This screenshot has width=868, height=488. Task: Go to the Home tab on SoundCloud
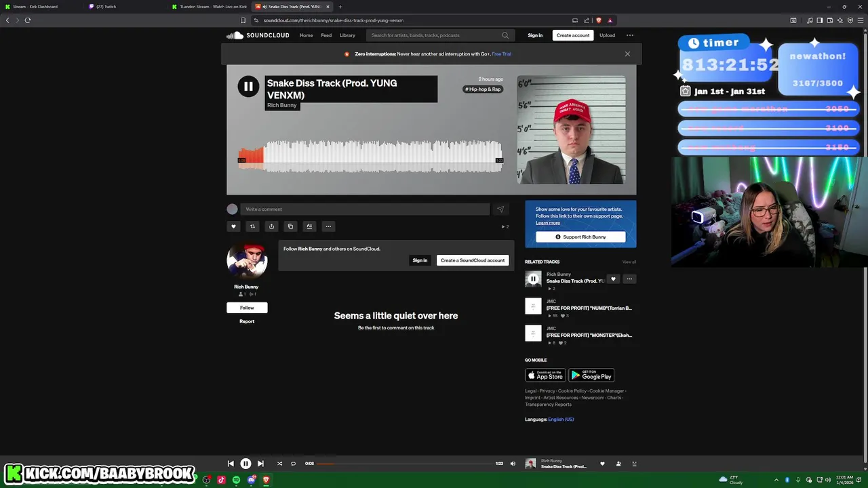click(307, 35)
